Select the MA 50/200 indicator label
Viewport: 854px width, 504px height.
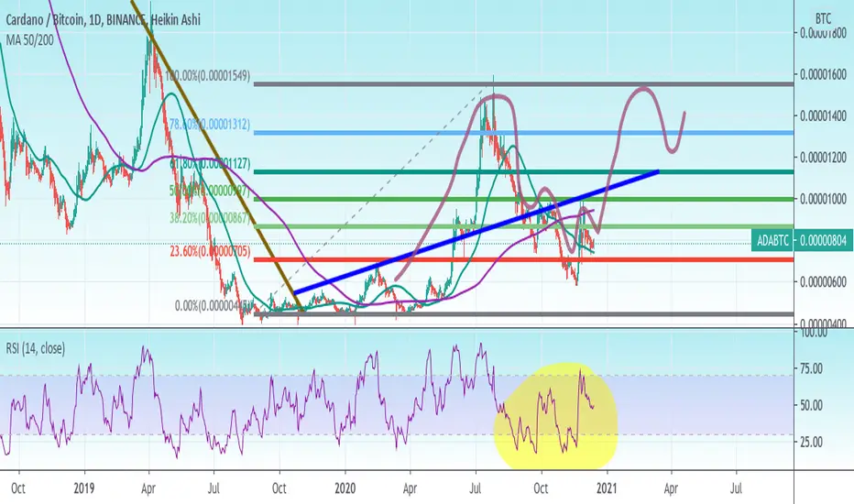click(30, 39)
